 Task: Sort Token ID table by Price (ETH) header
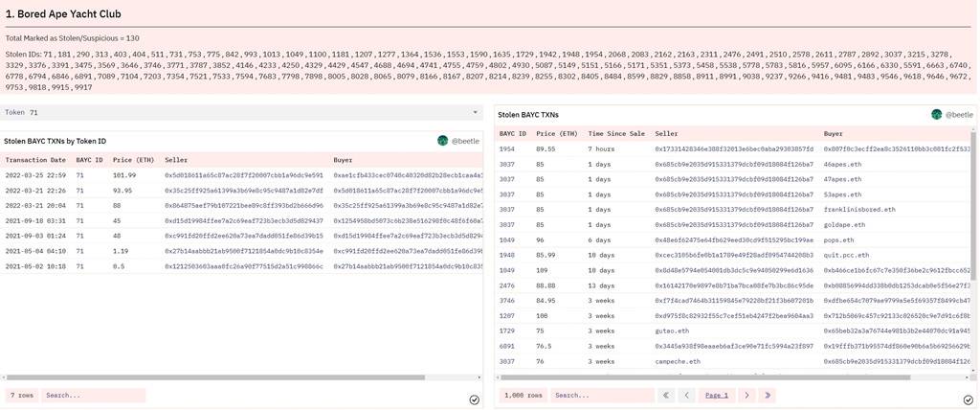coord(133,160)
